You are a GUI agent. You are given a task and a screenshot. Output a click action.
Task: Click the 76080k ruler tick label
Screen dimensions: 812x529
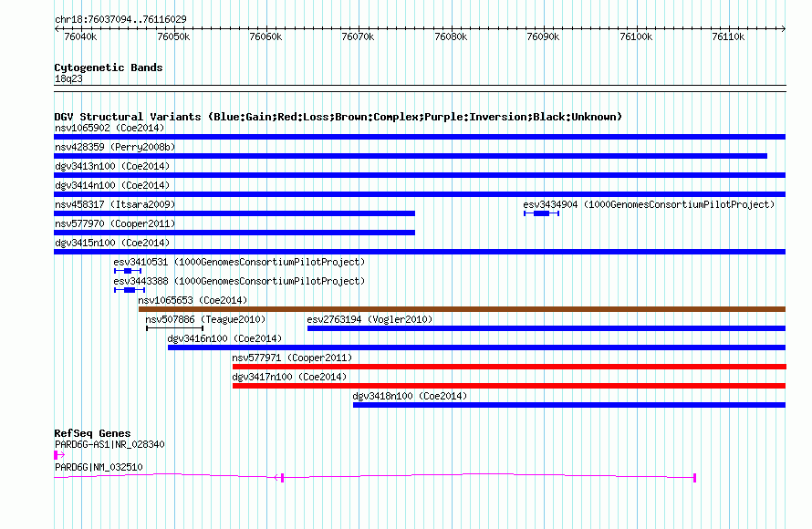click(451, 36)
